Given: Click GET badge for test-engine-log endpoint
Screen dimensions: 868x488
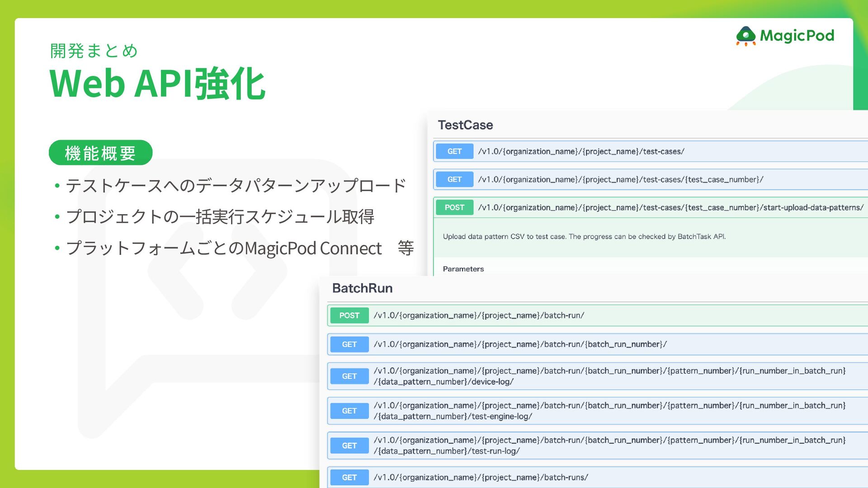Looking at the screenshot, I should (x=349, y=411).
